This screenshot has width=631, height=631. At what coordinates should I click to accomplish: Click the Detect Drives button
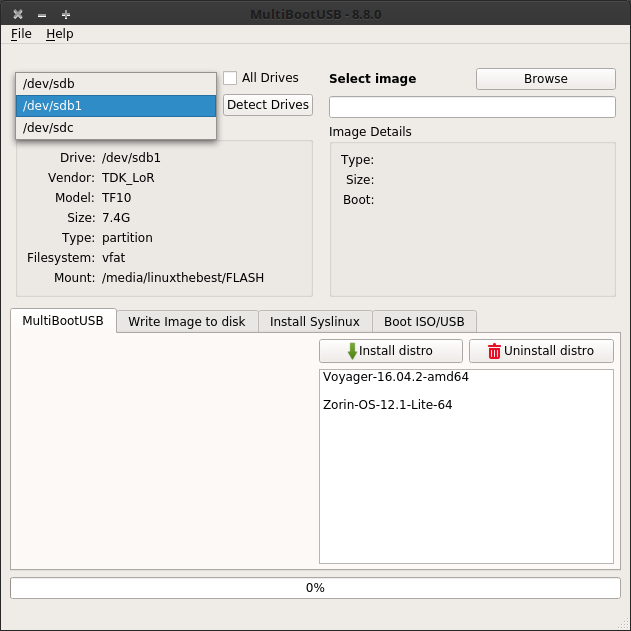click(268, 105)
